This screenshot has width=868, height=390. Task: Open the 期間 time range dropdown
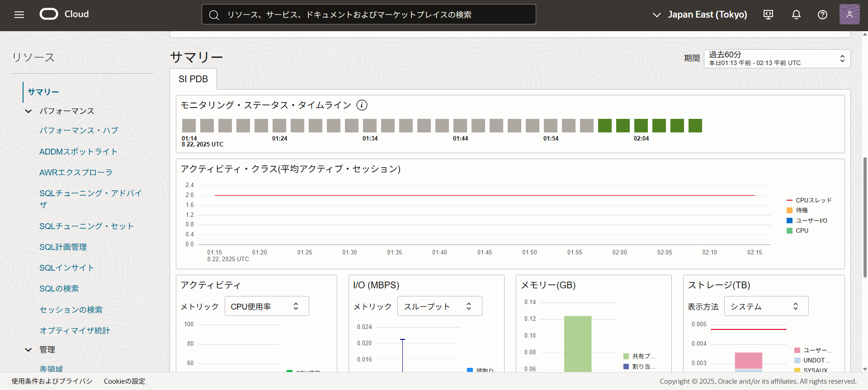777,59
